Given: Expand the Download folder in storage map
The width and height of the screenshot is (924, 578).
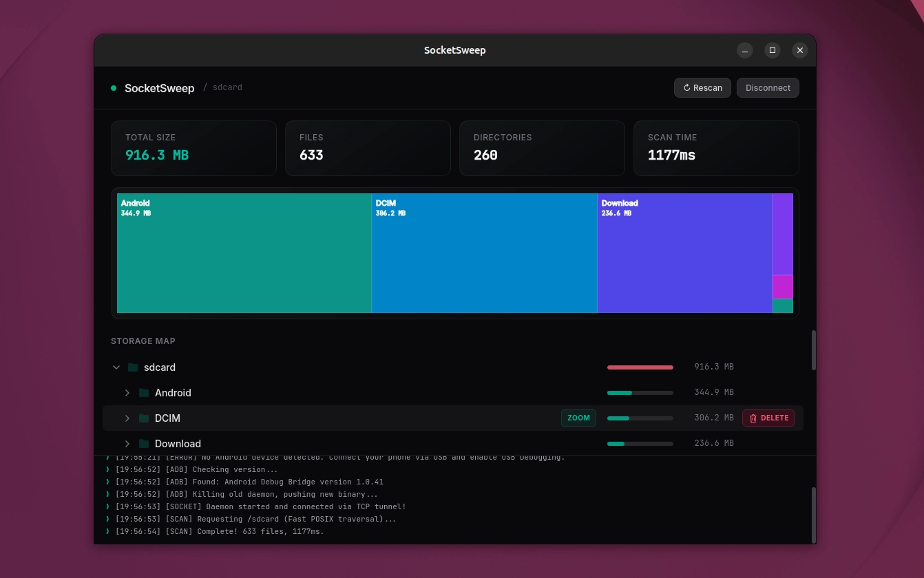Looking at the screenshot, I should (127, 444).
